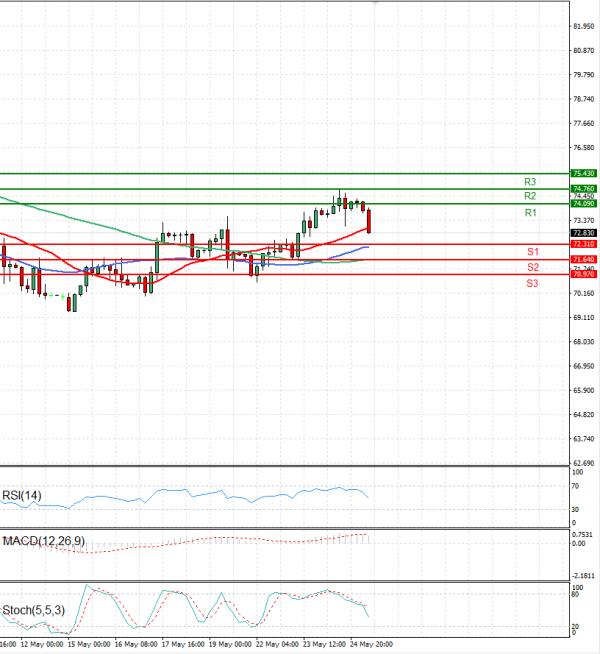Click the 65.900 price axis value

point(584,390)
